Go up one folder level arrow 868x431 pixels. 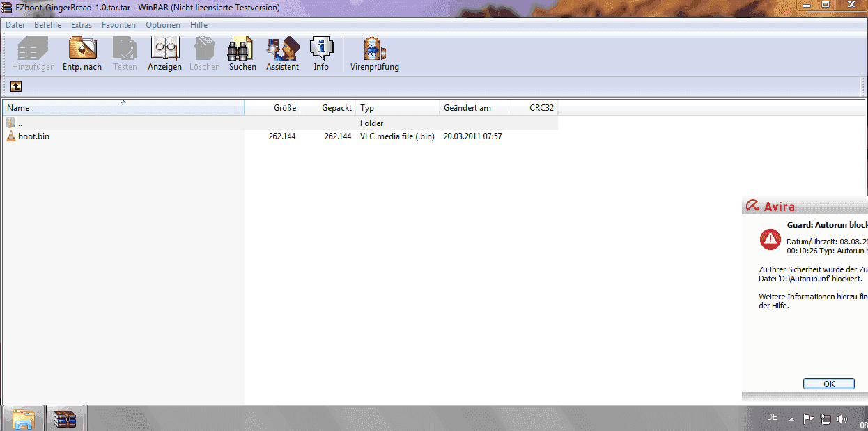click(15, 86)
